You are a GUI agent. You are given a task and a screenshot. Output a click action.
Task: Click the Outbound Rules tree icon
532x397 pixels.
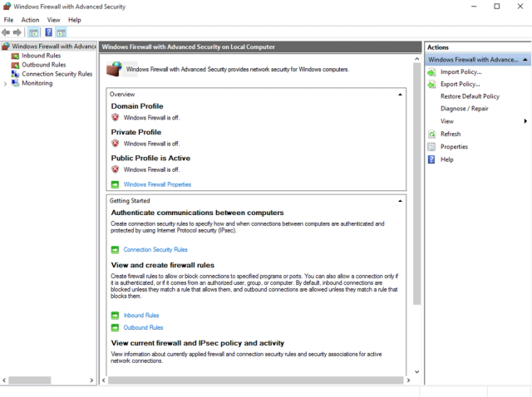pyautogui.click(x=15, y=65)
